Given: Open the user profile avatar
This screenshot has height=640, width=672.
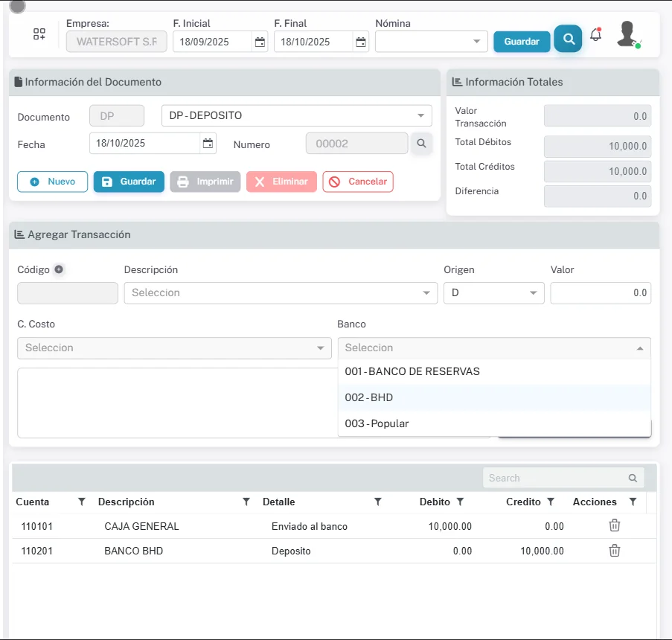Looking at the screenshot, I should [x=627, y=34].
